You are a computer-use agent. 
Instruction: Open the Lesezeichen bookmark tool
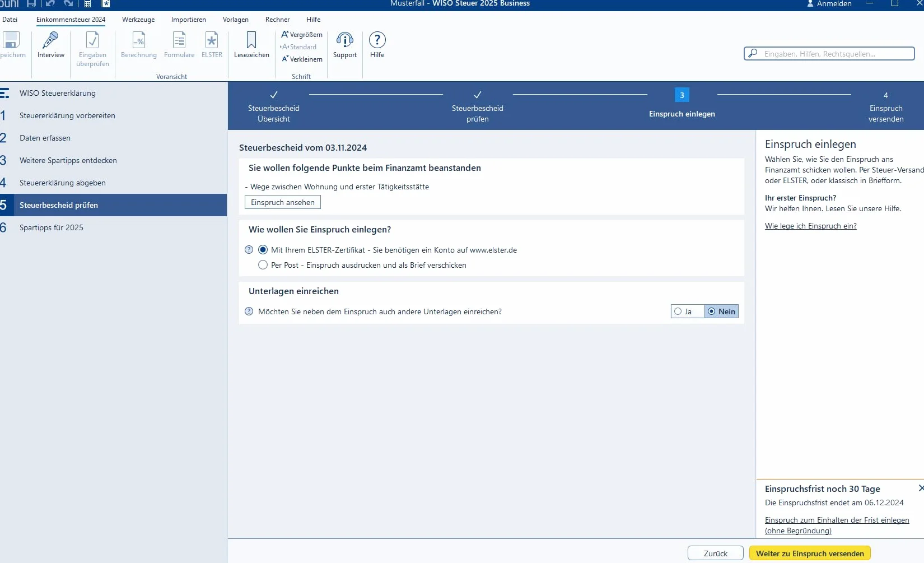click(x=251, y=40)
